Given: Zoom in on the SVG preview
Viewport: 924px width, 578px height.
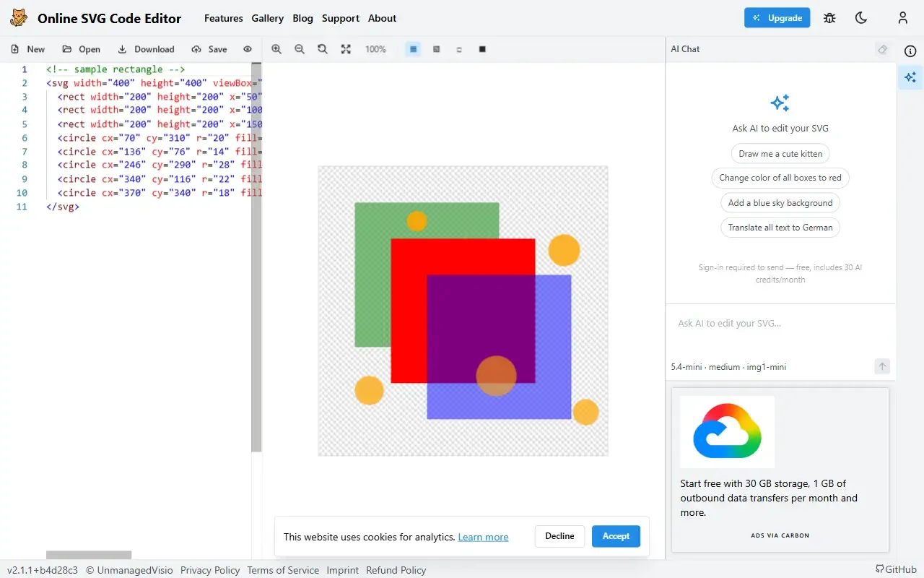Looking at the screenshot, I should [x=276, y=49].
